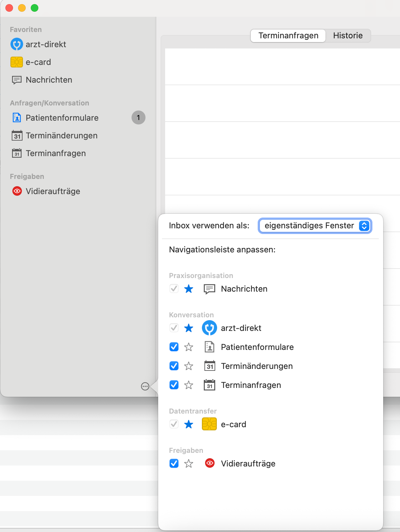
Task: Star Terminänderungen as a favorite
Action: point(189,366)
